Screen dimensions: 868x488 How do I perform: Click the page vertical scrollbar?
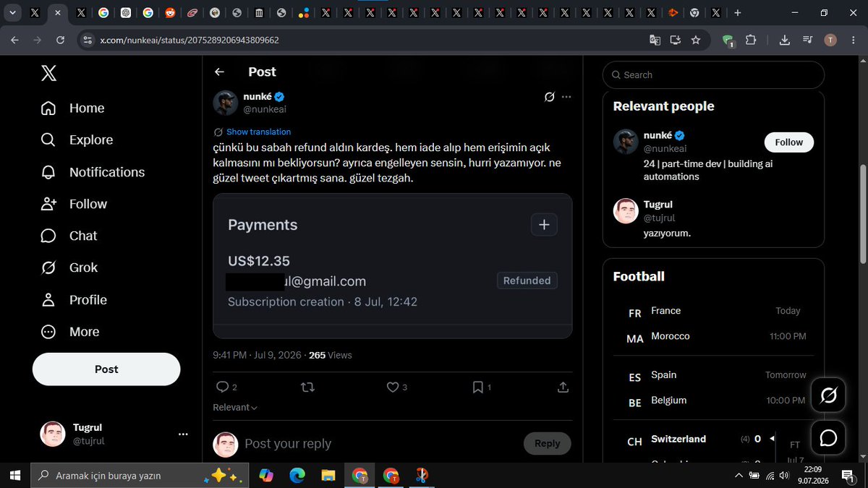point(862,213)
